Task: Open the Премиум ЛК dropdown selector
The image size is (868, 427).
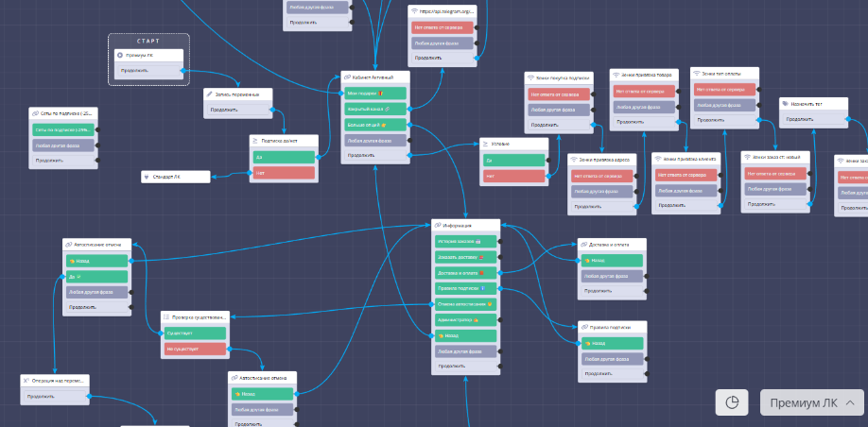Action: pos(812,402)
